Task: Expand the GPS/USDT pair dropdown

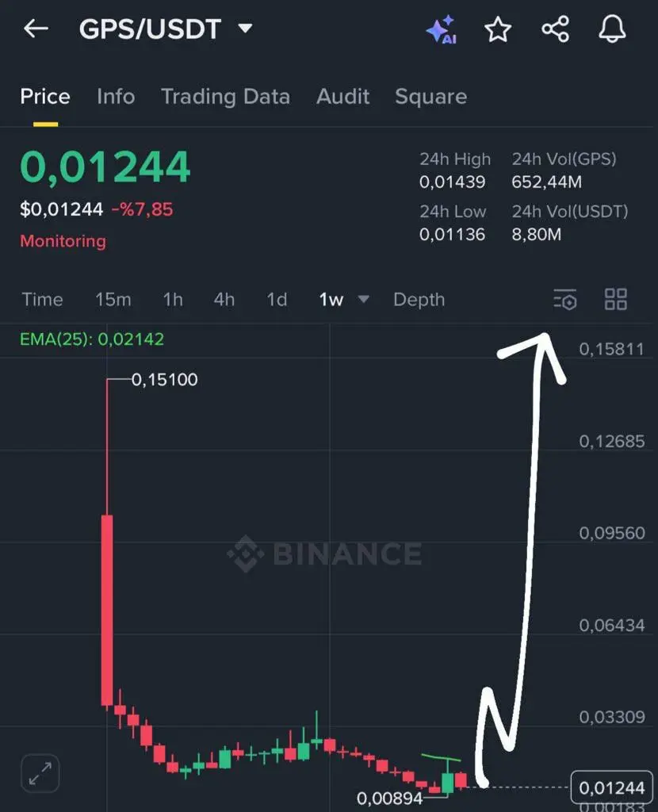Action: [246, 28]
